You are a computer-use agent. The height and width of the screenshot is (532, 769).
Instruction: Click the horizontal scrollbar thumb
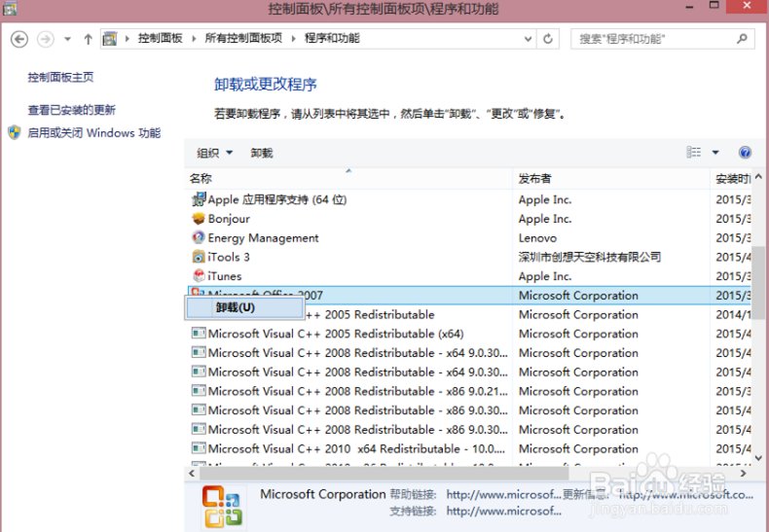pos(384,474)
